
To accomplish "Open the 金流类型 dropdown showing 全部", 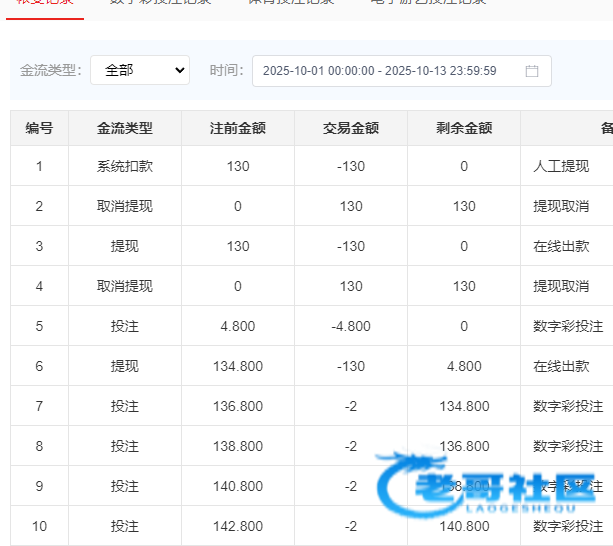I will (x=139, y=70).
